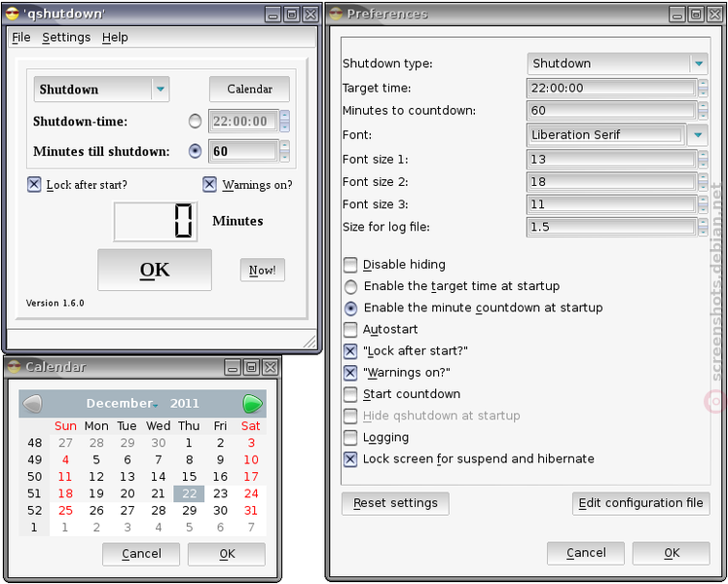Click Edit configuration file button
Viewport: 728px width, 584px height.
click(x=640, y=503)
